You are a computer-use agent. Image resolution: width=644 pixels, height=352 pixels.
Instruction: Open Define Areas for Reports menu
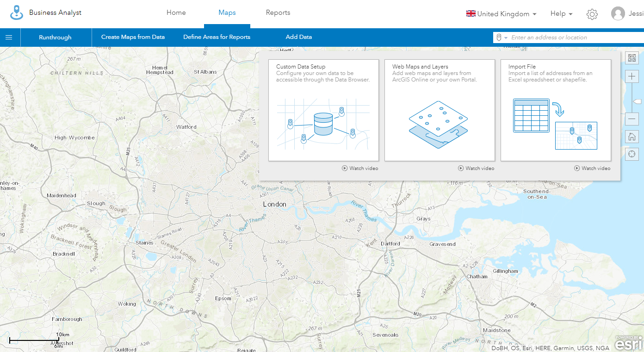tap(217, 37)
